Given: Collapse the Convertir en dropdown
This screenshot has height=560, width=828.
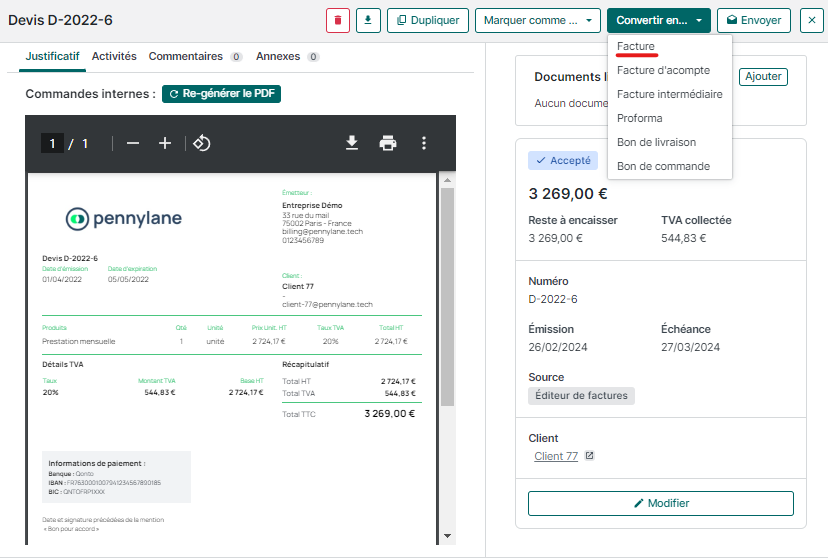Looking at the screenshot, I should (658, 20).
